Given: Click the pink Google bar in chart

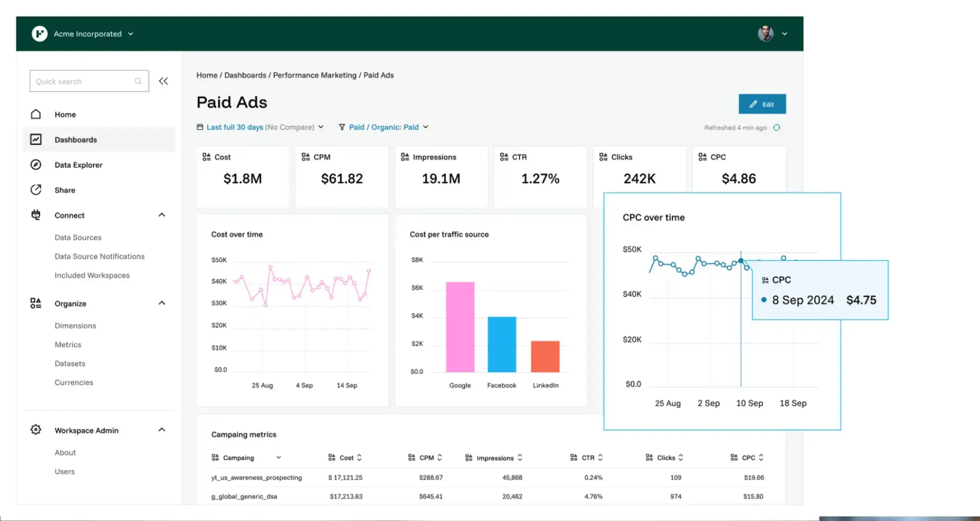Looking at the screenshot, I should point(460,327).
